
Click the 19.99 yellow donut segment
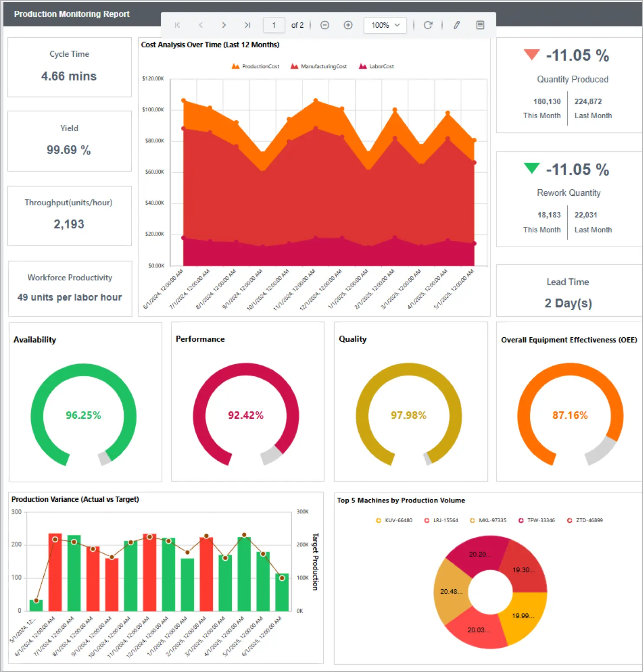(x=523, y=616)
